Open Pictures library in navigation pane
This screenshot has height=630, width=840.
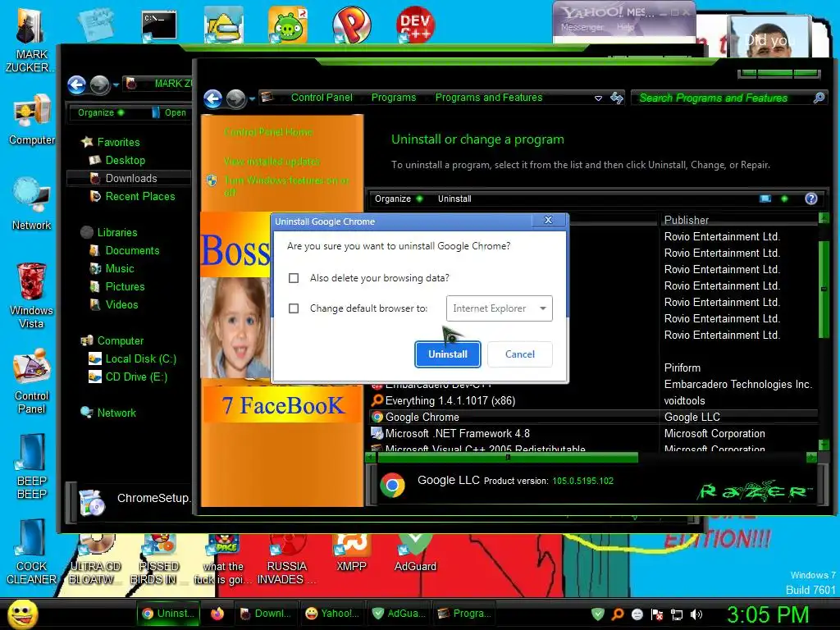[x=125, y=286]
